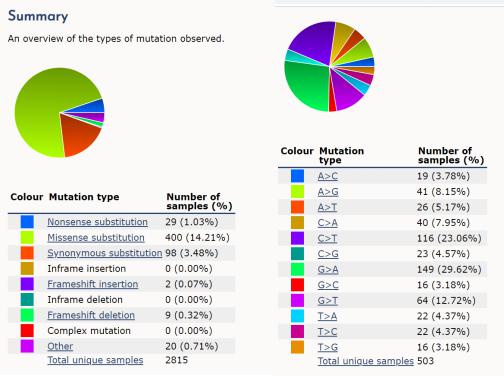This screenshot has height=376, width=504.
Task: Open the A>C mutation link
Action: coord(328,176)
